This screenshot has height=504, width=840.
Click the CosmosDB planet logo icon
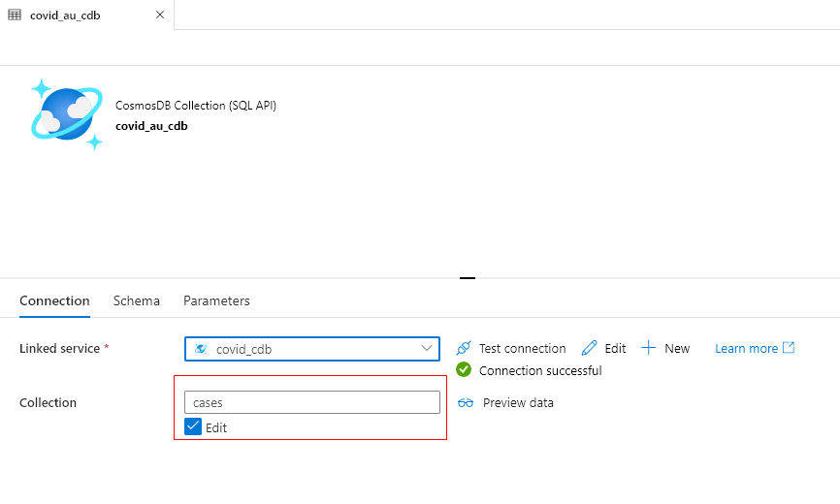pos(67,114)
